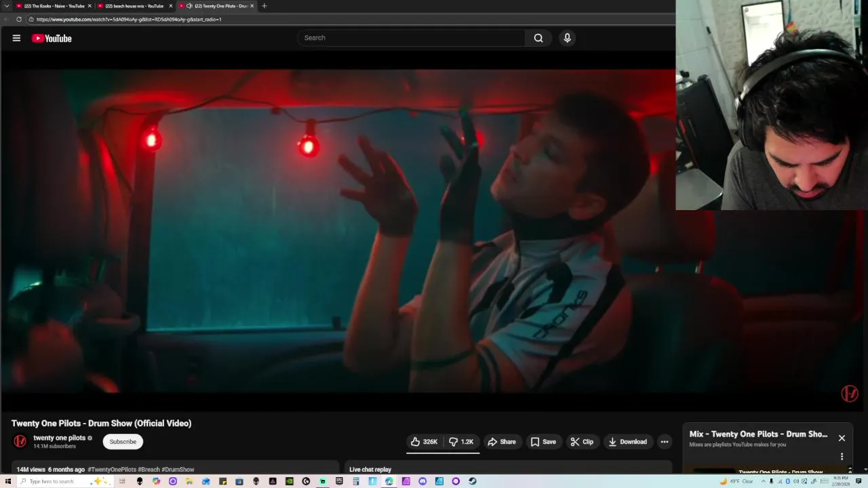868x488 pixels.
Task: Click the Bluetooth tray icon
Action: 788,481
